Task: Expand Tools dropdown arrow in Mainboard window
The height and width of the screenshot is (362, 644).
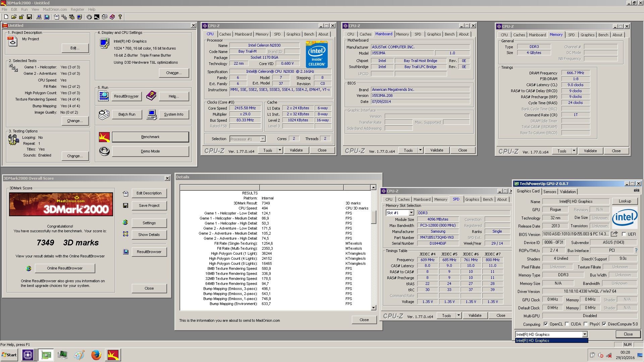Action: tap(420, 150)
